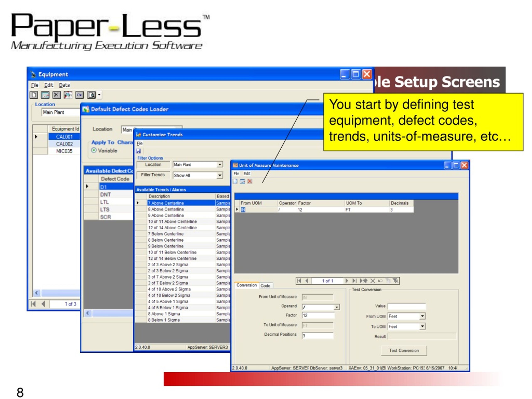Click the Description column header in trends list

181,196
